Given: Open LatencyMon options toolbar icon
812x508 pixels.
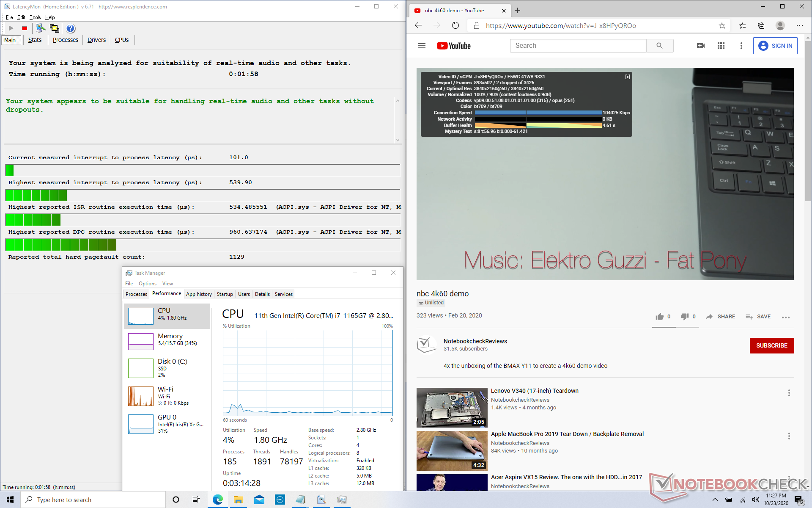Looking at the screenshot, I should [41, 28].
